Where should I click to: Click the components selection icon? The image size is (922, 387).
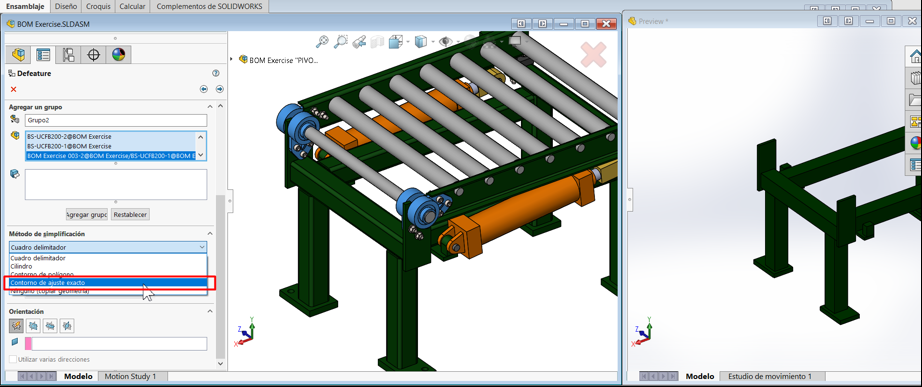(x=15, y=136)
